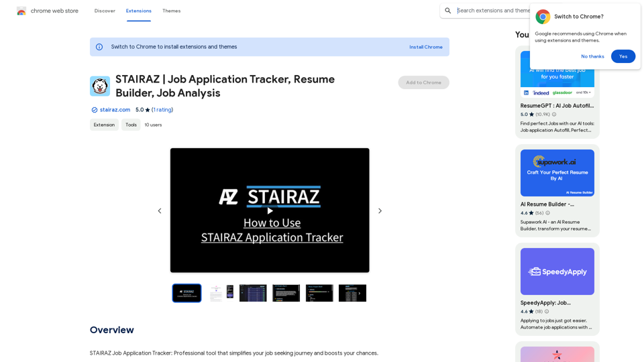Click info icon beside SpeedyApply rating

[x=547, y=312]
